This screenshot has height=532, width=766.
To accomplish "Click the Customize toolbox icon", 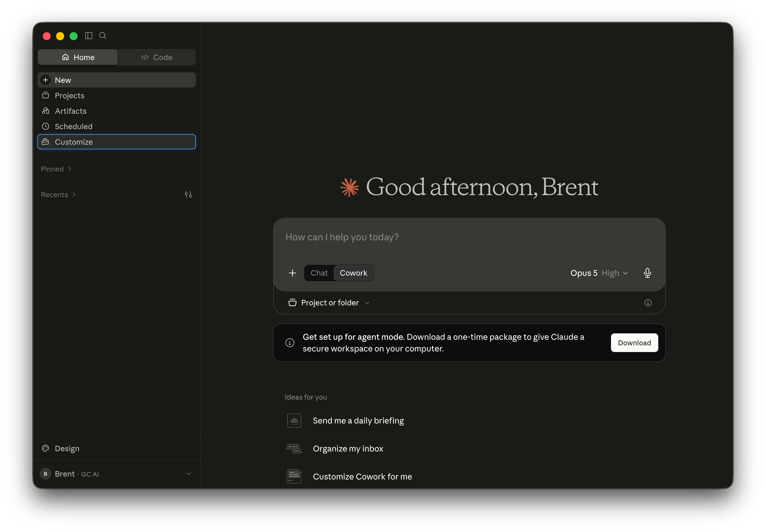I will pyautogui.click(x=46, y=142).
